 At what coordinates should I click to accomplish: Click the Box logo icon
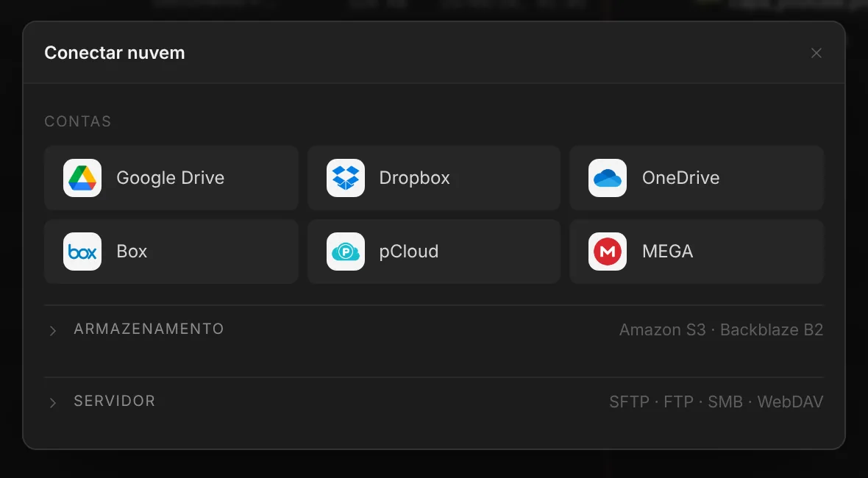[82, 252]
